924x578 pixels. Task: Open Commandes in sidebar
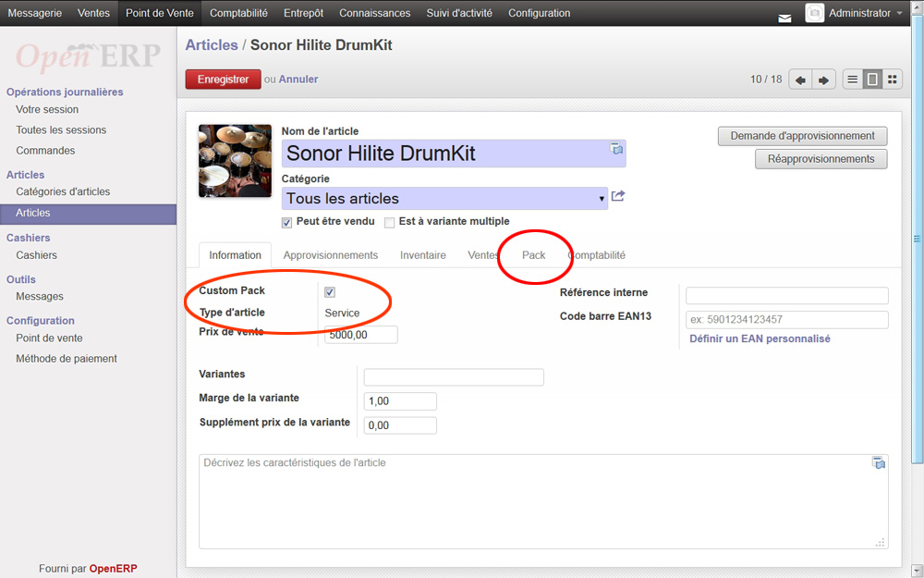click(45, 151)
